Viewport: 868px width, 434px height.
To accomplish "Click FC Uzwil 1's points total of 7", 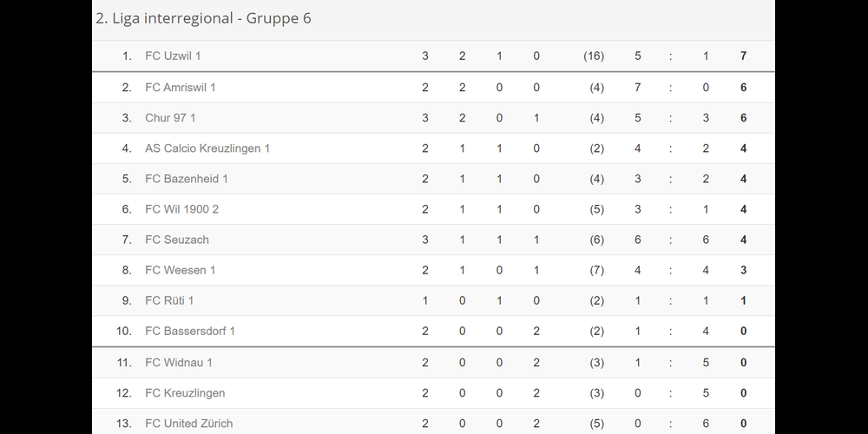I will click(743, 56).
